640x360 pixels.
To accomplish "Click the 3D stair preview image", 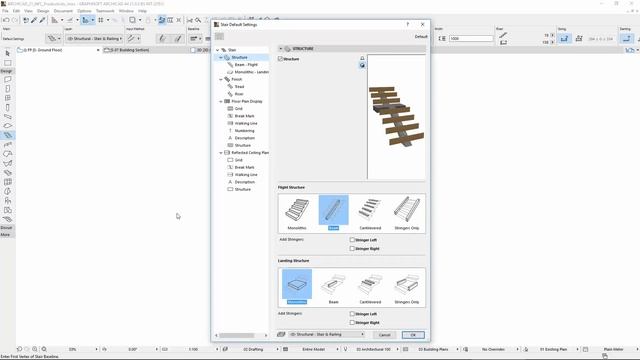I will tap(396, 117).
